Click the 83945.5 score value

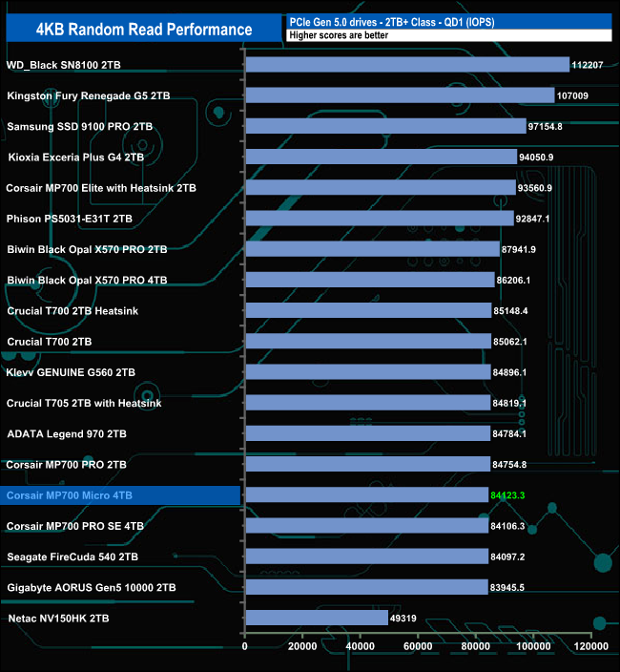[x=506, y=588]
